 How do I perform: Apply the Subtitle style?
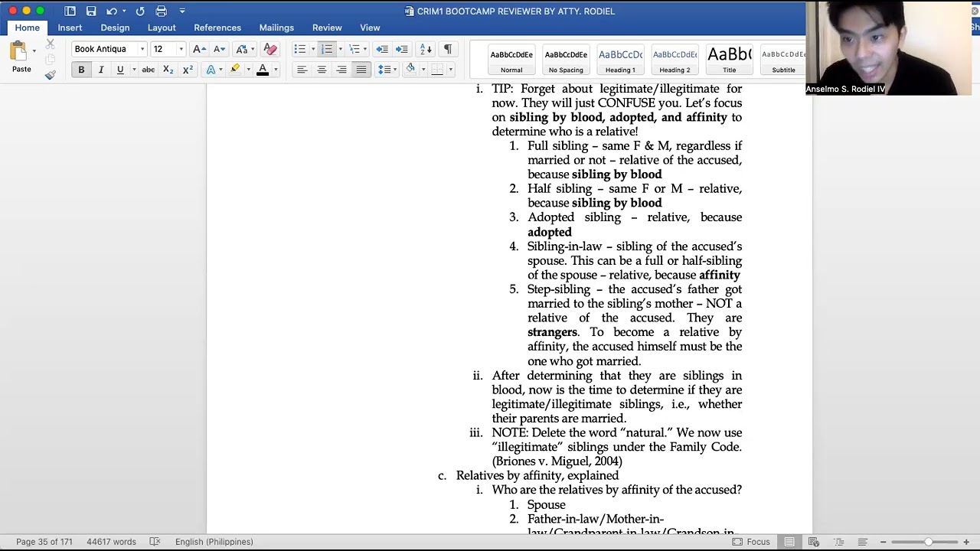(783, 59)
